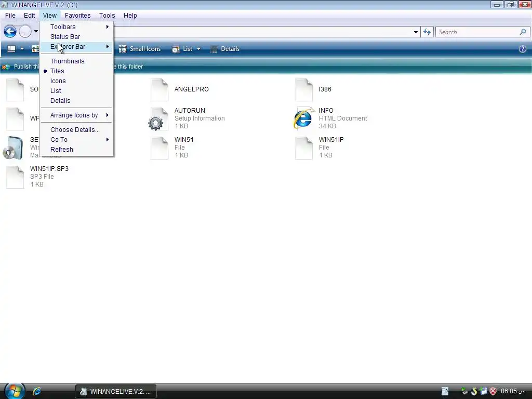Click the Publish this folder globe icon
This screenshot has height=399, width=532.
pyautogui.click(x=6, y=67)
